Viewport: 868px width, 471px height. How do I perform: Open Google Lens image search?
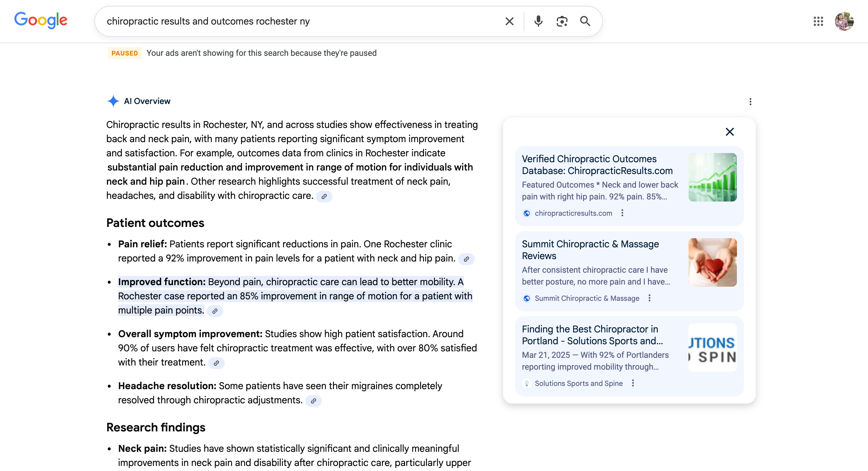(562, 21)
